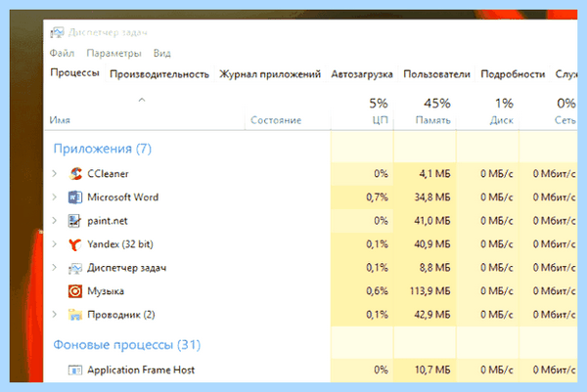Select the Диспетчер задач process icon

point(75,268)
